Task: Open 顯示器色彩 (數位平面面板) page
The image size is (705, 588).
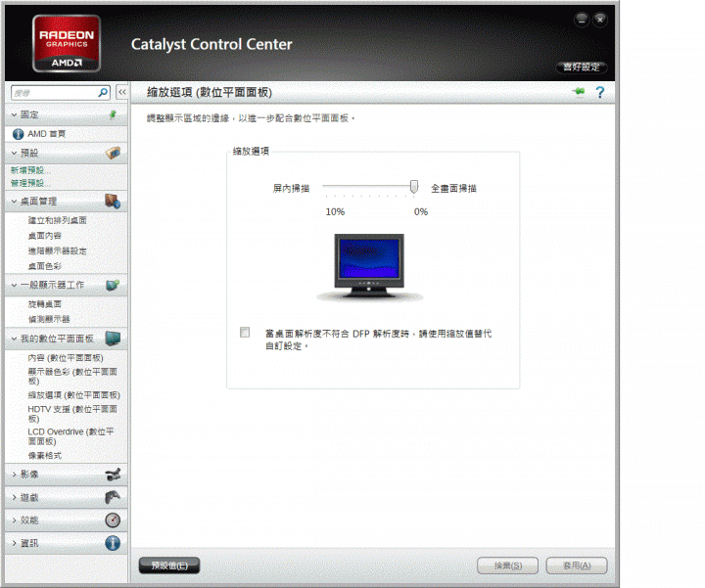Action: tap(72, 376)
